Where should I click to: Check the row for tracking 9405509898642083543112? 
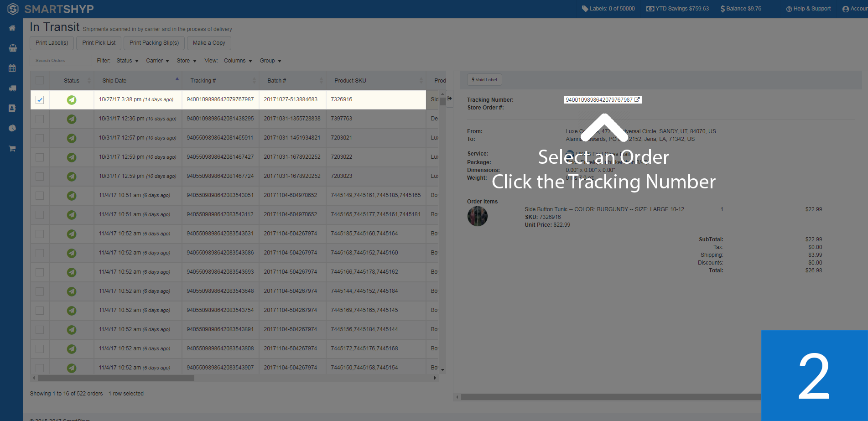(x=40, y=215)
